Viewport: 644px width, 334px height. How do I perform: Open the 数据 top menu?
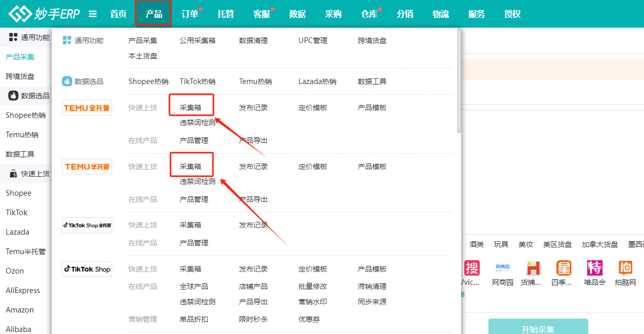click(x=297, y=14)
